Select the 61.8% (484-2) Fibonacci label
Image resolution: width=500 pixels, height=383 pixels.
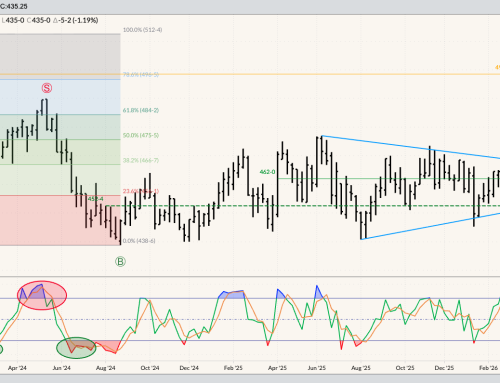pyautogui.click(x=141, y=110)
